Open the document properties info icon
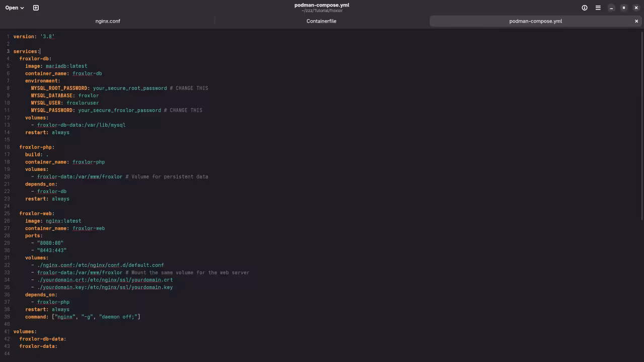The width and height of the screenshot is (644, 362). pyautogui.click(x=585, y=8)
